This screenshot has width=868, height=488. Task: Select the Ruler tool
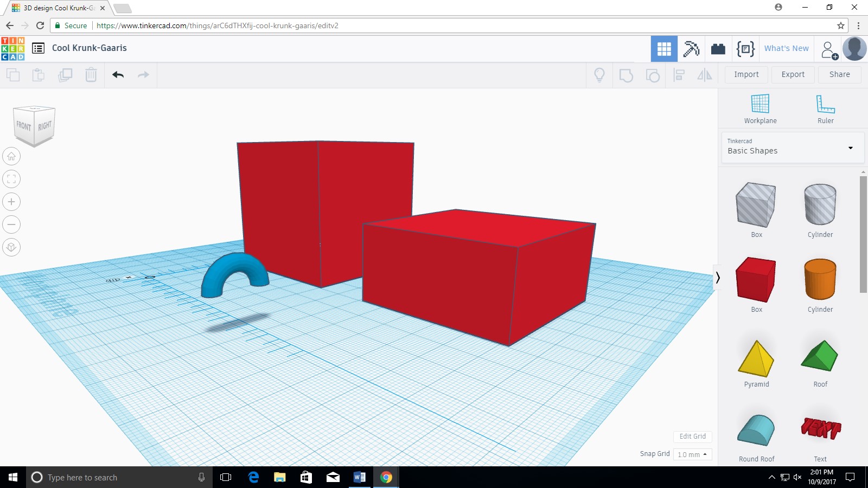(826, 109)
